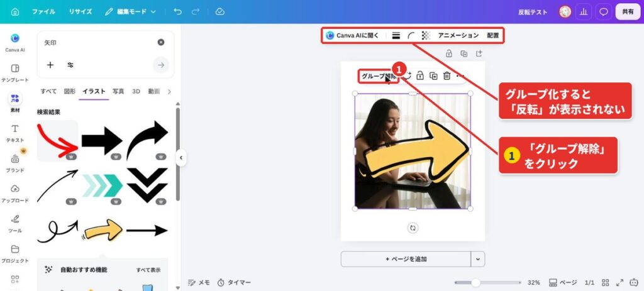Open search filter sliders icon
The image size is (644, 291).
(x=70, y=65)
